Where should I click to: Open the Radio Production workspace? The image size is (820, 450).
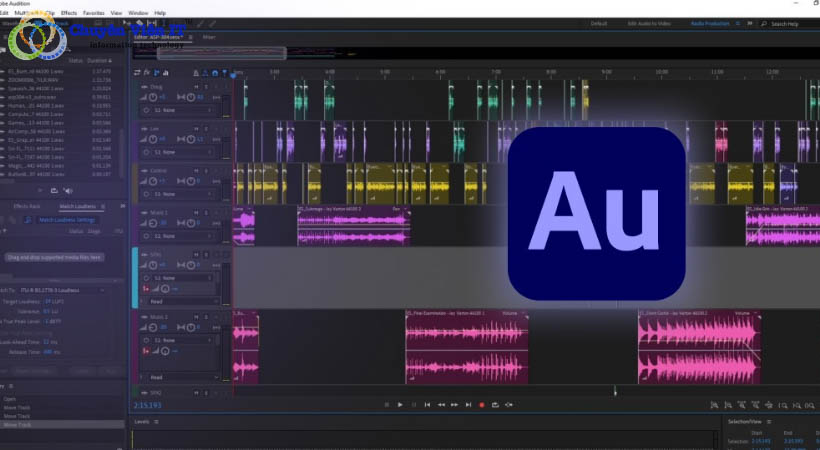pos(710,24)
